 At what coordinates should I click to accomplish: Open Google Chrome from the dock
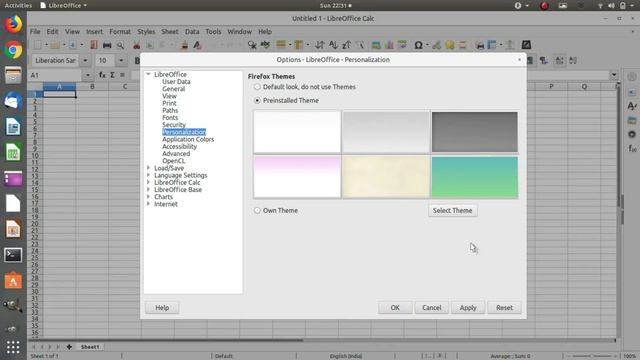click(13, 50)
